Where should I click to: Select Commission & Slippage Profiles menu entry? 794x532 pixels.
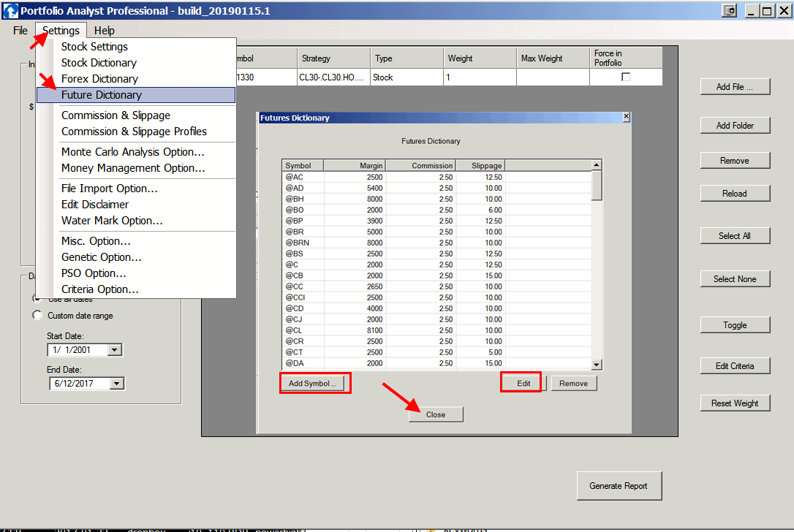point(134,132)
